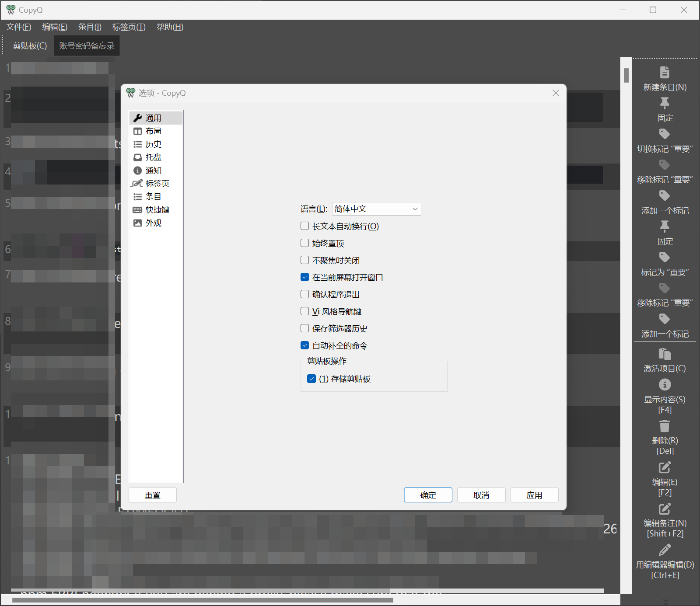Select 条目 in the options sidebar
The image size is (700, 606).
point(156,197)
